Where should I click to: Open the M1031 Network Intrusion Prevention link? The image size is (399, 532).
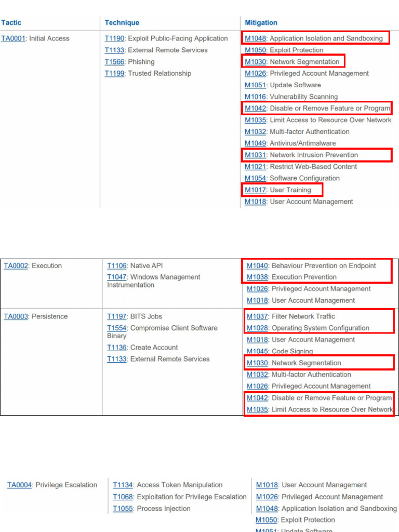click(x=256, y=155)
